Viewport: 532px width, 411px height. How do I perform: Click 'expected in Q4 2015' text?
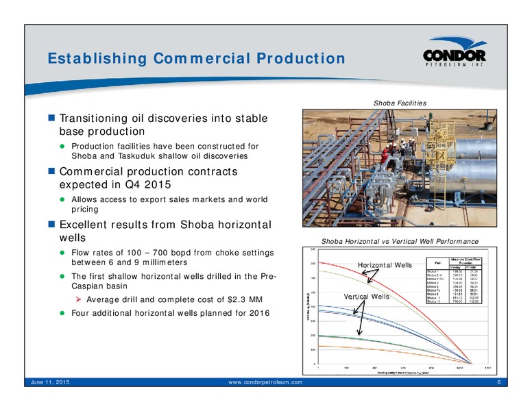115,184
